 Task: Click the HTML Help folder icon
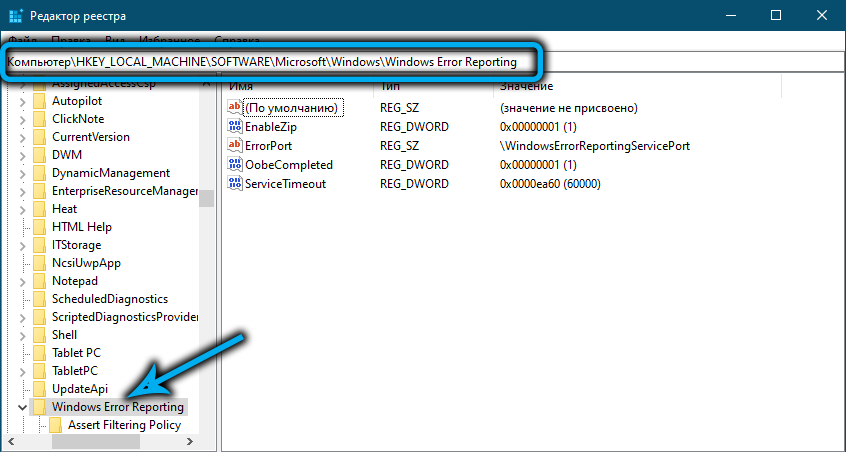tap(39, 227)
